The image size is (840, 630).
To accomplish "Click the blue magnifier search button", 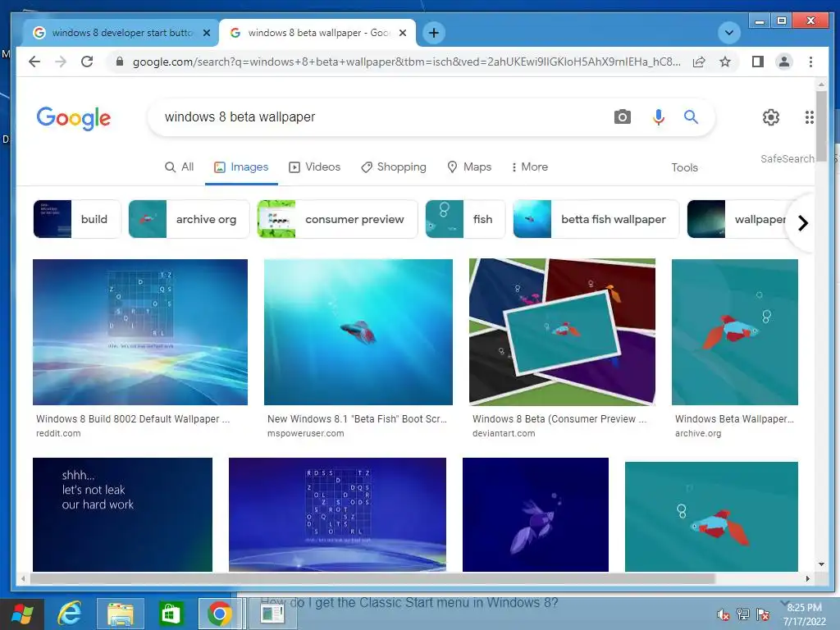I will [x=691, y=116].
